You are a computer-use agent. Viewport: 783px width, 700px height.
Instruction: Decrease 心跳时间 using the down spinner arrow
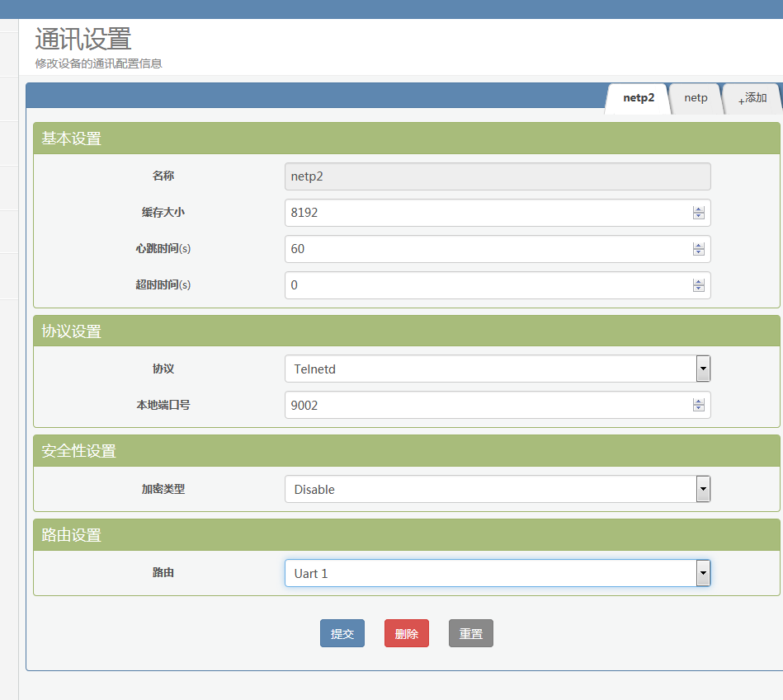pyautogui.click(x=699, y=252)
